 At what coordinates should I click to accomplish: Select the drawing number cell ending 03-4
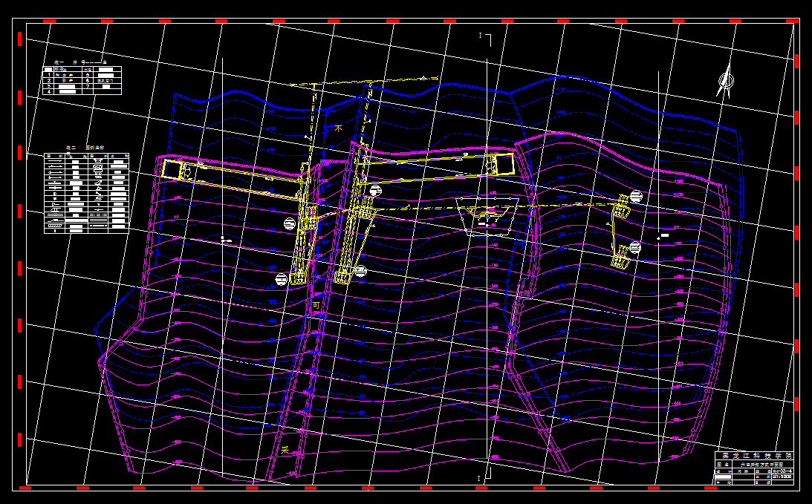tap(782, 471)
